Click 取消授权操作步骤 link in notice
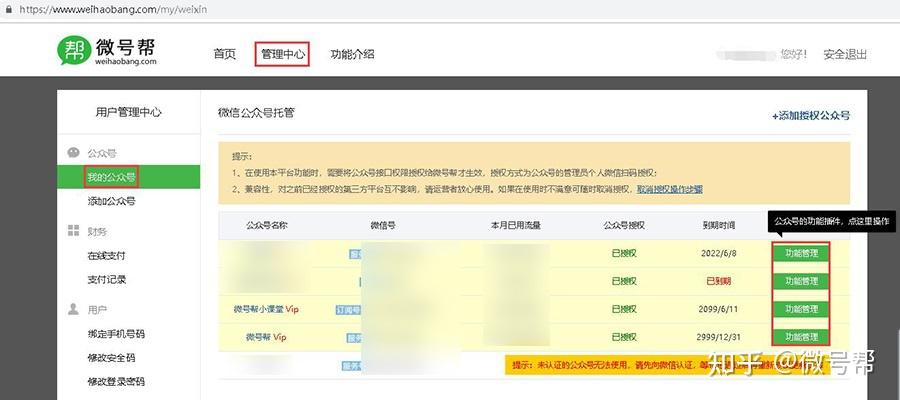 [x=670, y=189]
